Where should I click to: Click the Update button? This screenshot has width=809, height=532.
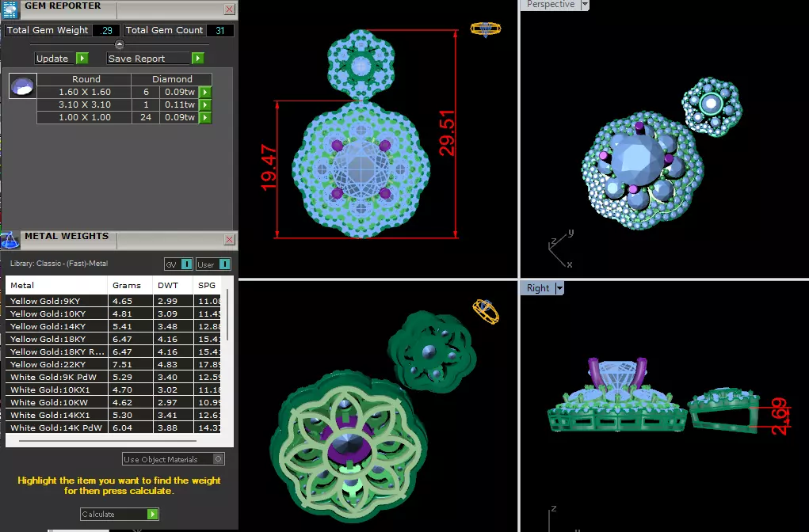[x=55, y=59]
